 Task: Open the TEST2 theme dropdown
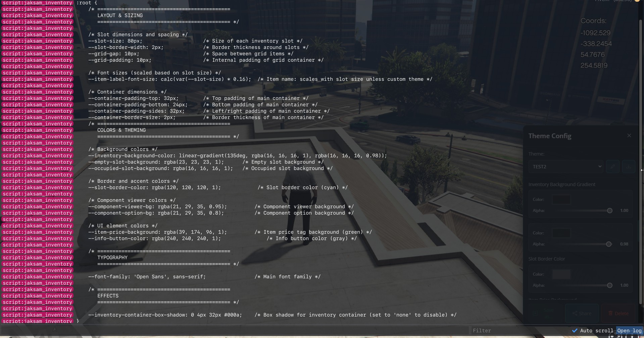pyautogui.click(x=565, y=167)
